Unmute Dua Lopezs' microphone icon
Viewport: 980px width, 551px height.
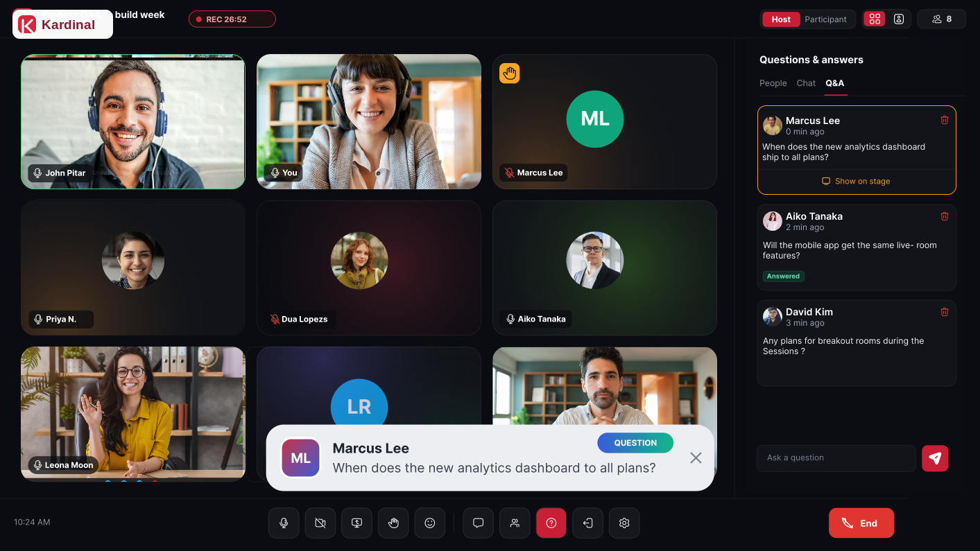click(x=275, y=319)
